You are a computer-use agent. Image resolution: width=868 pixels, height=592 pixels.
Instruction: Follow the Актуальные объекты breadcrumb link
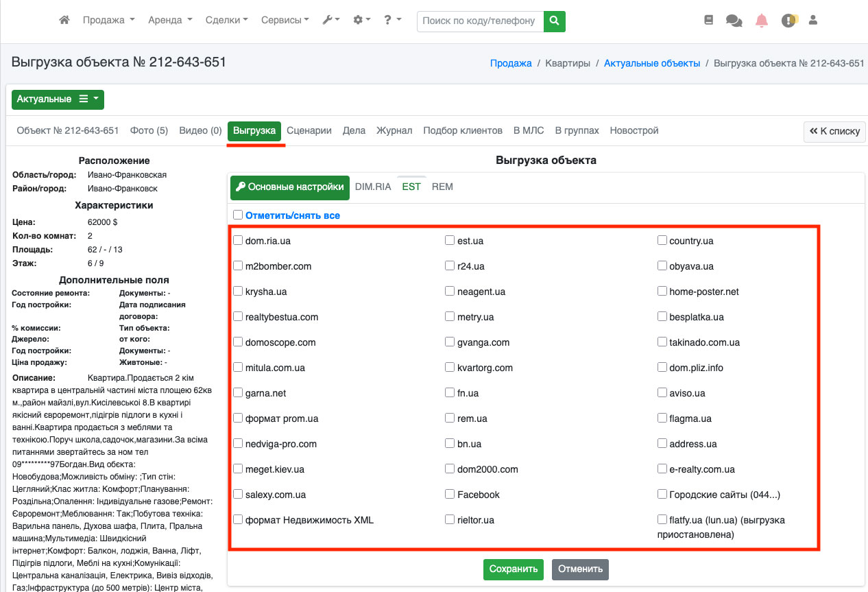(652, 63)
